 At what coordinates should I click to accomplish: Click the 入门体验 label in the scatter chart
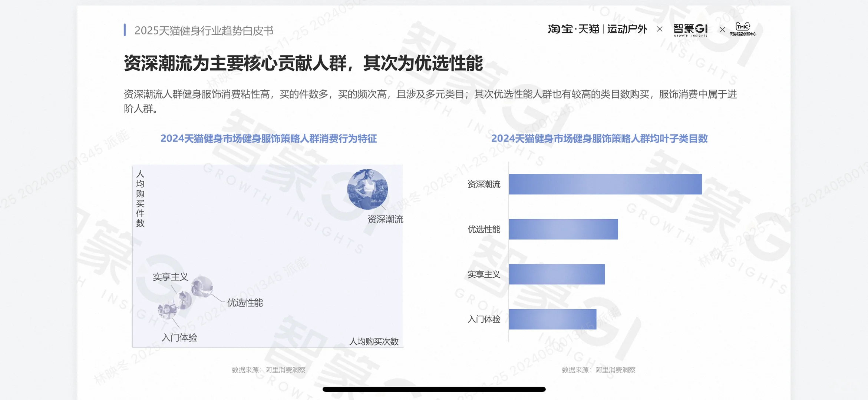179,337
